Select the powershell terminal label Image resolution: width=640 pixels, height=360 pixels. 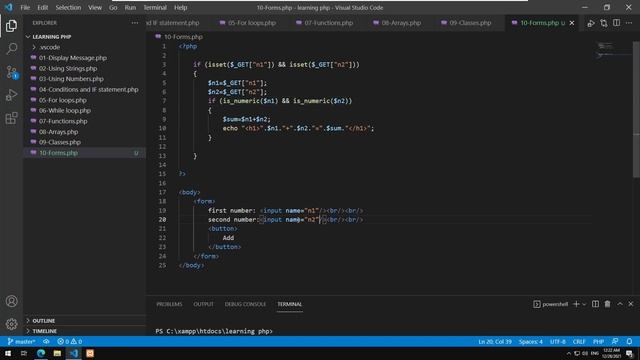[551, 304]
